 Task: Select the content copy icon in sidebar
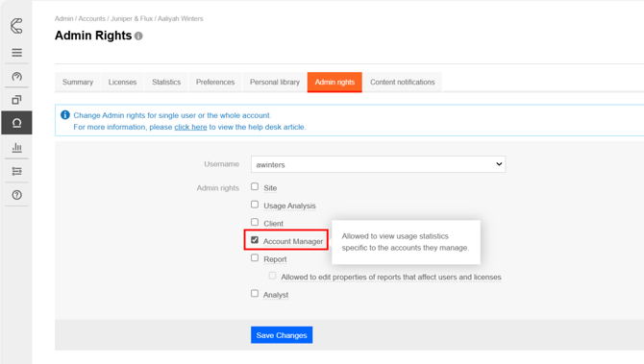[x=17, y=100]
